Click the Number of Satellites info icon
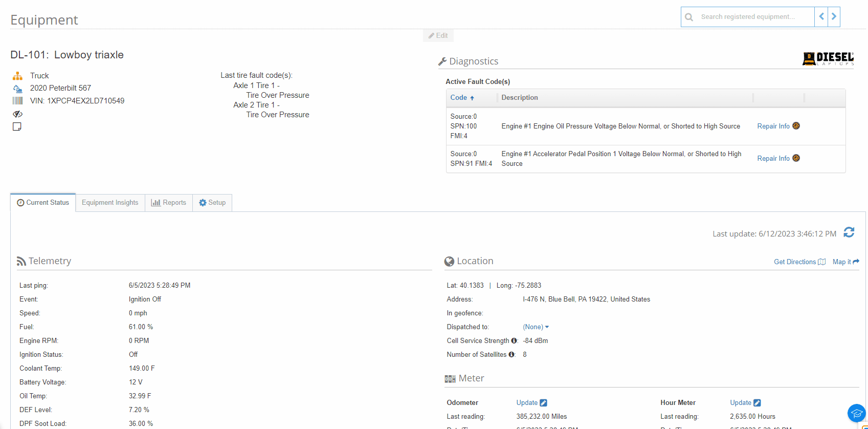The height and width of the screenshot is (429, 868). click(511, 355)
